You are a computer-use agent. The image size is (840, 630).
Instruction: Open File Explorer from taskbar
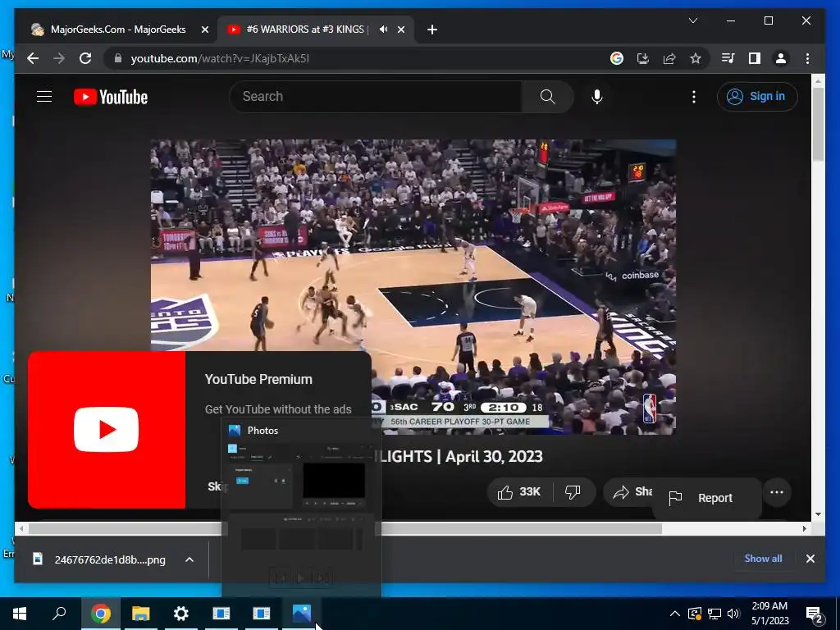[140, 614]
